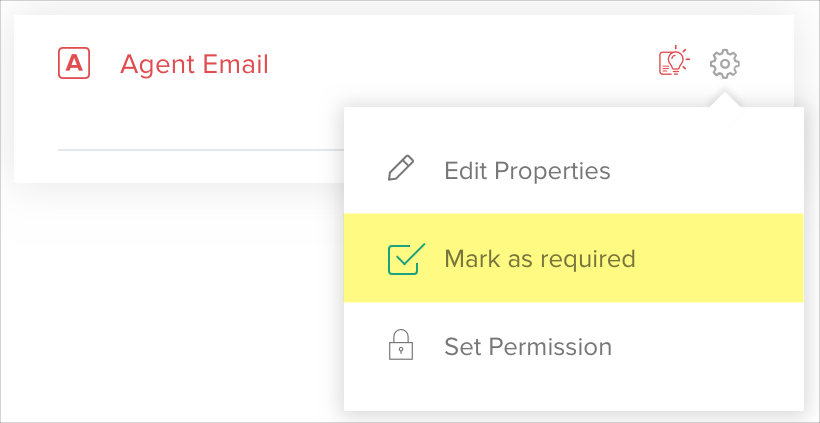Click the Agent Email input underline
Screen dimensions: 820x423
pos(200,149)
